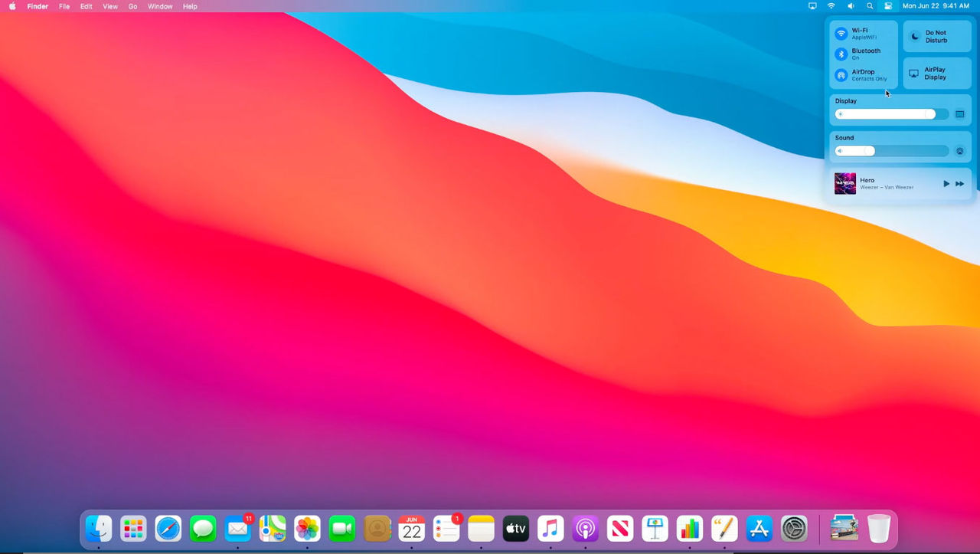
Task: Open the Calendar showing Jun 22
Action: point(412,528)
